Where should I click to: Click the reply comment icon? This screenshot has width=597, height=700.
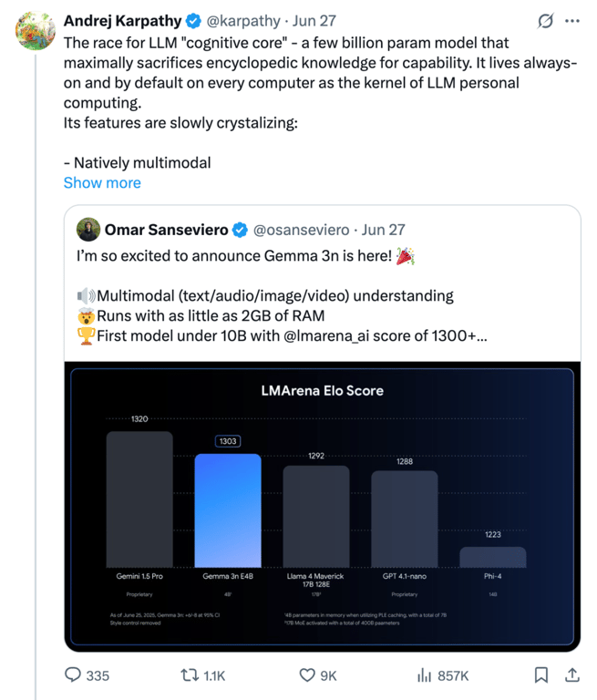pyautogui.click(x=73, y=675)
